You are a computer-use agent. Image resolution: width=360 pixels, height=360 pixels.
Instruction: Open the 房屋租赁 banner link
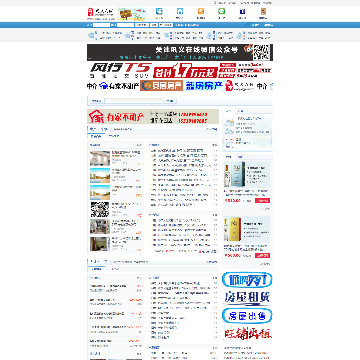(247, 297)
